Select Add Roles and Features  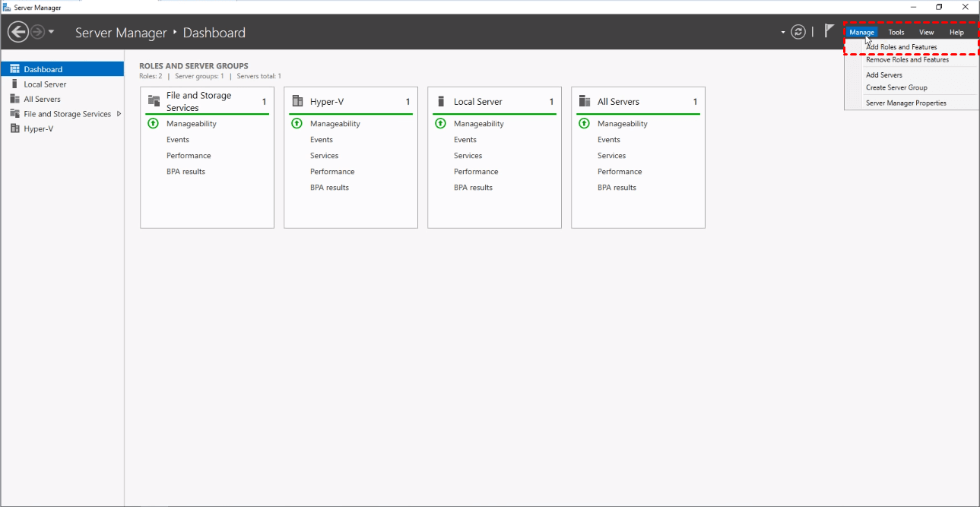(x=901, y=47)
